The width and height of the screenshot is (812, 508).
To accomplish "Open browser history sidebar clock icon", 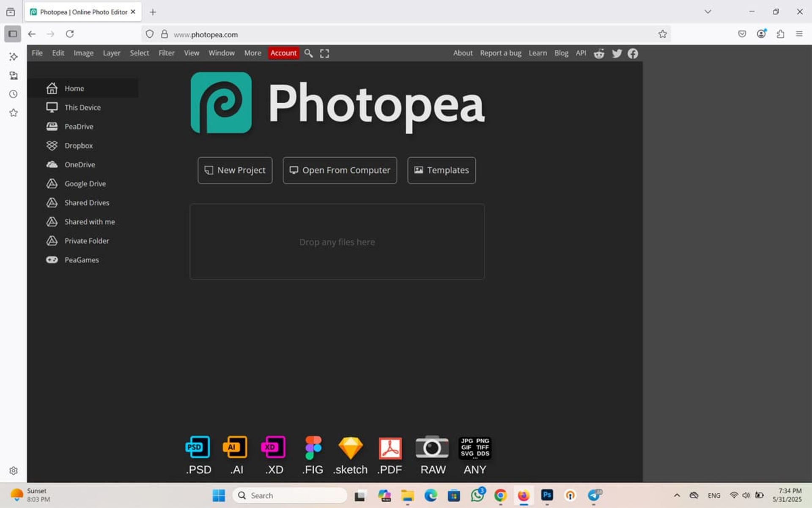I will coord(14,94).
